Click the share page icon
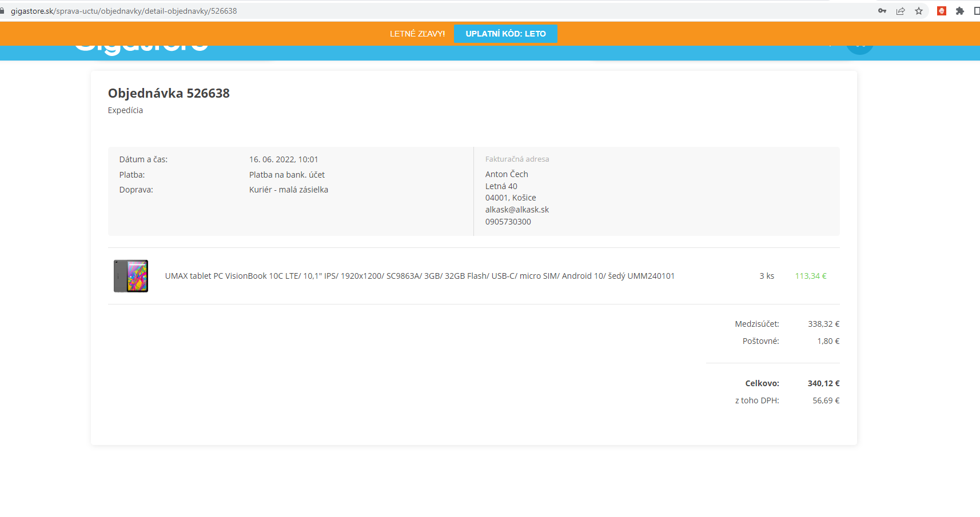 pyautogui.click(x=901, y=11)
